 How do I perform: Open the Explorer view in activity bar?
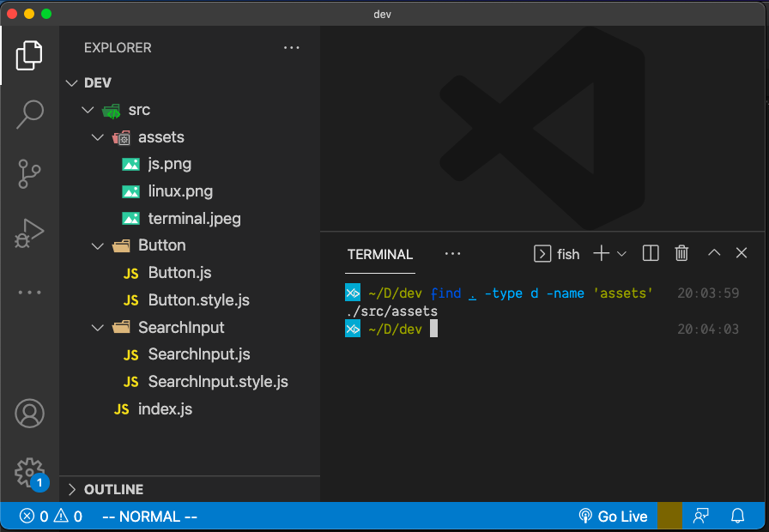click(x=29, y=56)
